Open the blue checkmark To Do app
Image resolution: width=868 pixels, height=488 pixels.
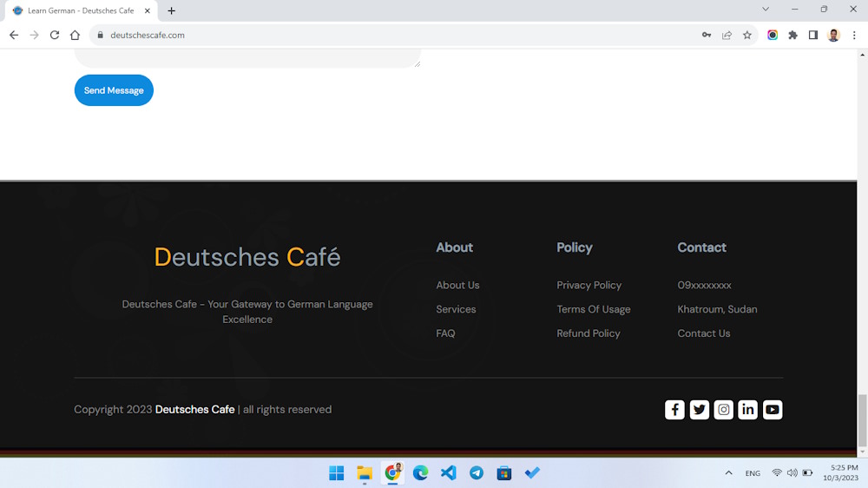[532, 473]
